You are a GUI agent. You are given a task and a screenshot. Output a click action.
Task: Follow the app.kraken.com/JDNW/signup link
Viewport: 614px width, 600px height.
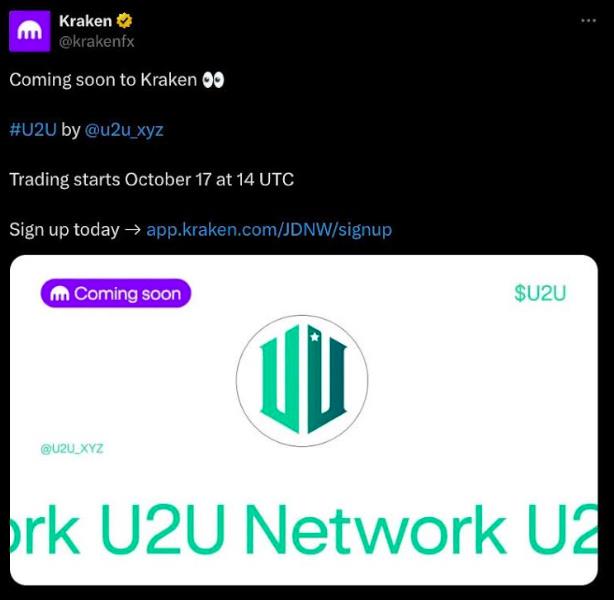[x=269, y=230]
